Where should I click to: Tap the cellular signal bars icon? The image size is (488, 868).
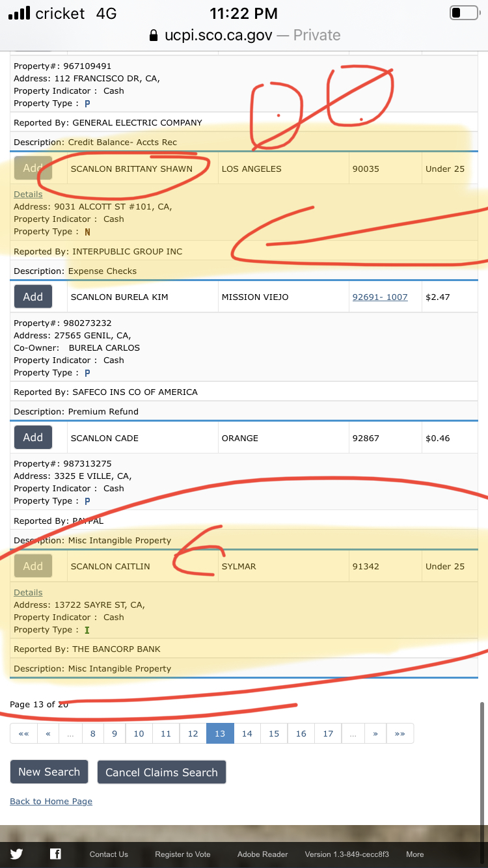[19, 13]
